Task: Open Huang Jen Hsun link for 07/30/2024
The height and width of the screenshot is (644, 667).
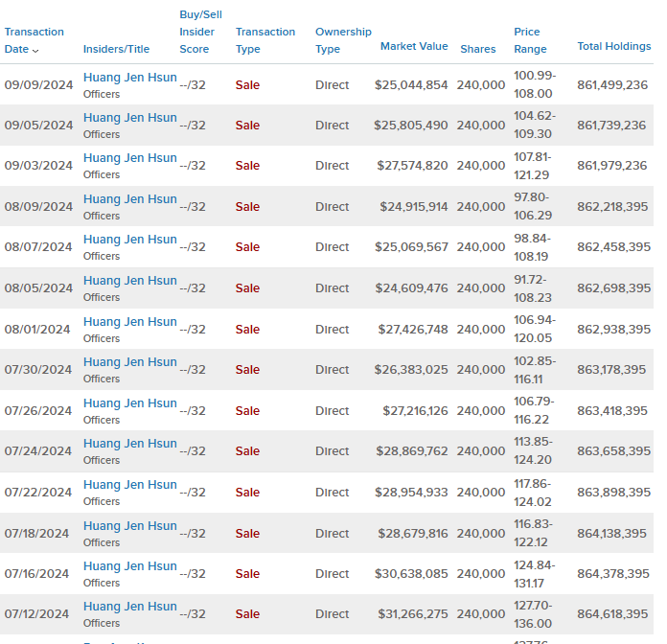Action: [x=129, y=361]
